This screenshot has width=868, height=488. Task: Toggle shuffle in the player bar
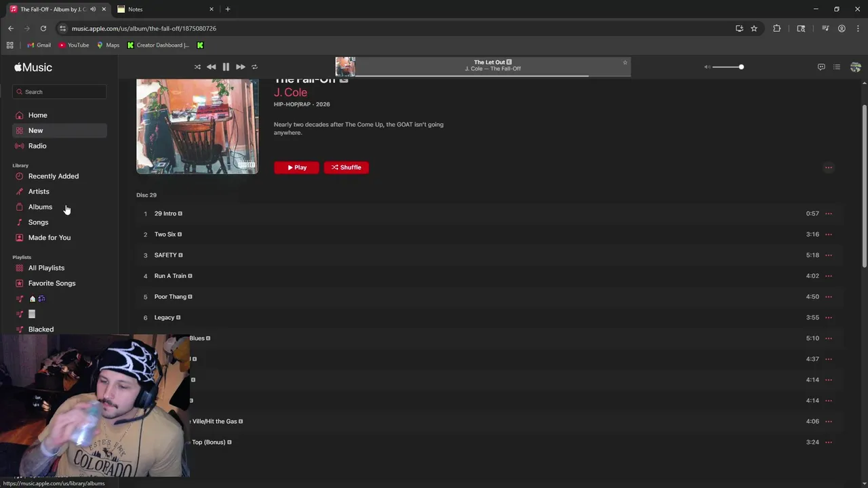[197, 67]
